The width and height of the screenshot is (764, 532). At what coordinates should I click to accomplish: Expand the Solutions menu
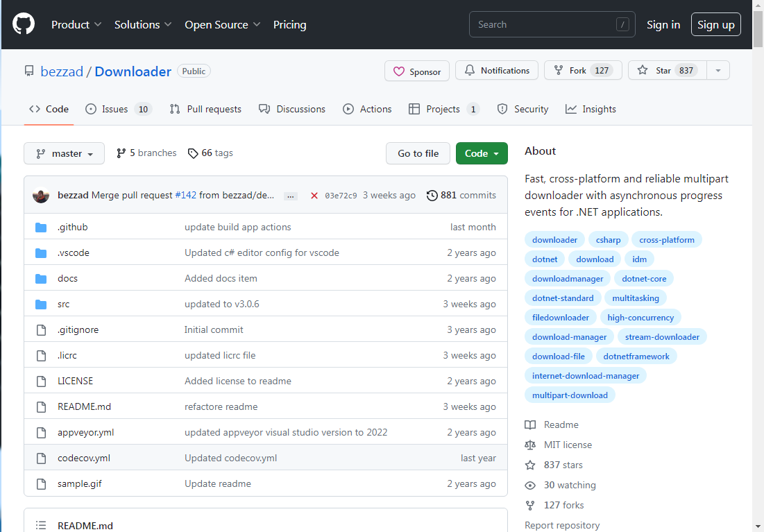[143, 24]
